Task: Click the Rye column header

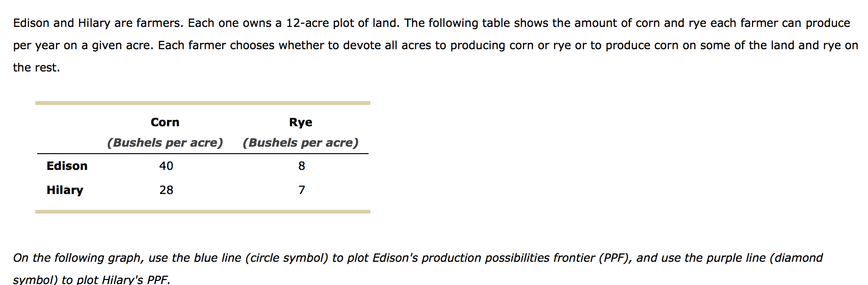Action: point(300,123)
